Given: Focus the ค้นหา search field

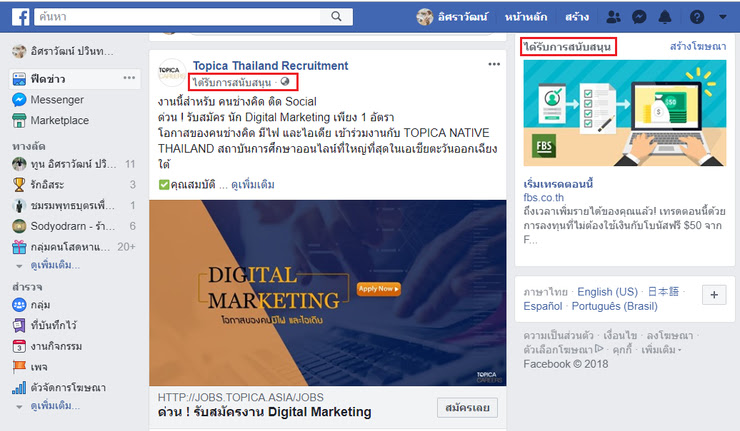Looking at the screenshot, I should pos(178,17).
